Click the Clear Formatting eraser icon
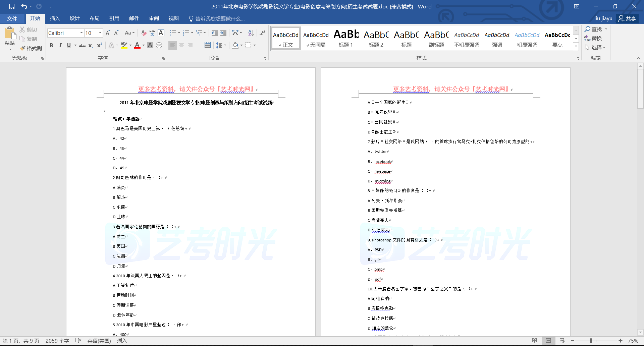 click(144, 33)
